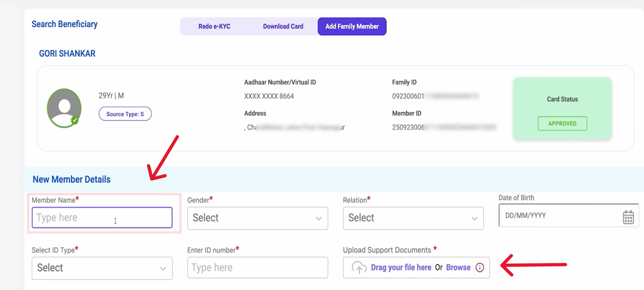
Task: Focus the Enter ID number field
Action: point(257,267)
